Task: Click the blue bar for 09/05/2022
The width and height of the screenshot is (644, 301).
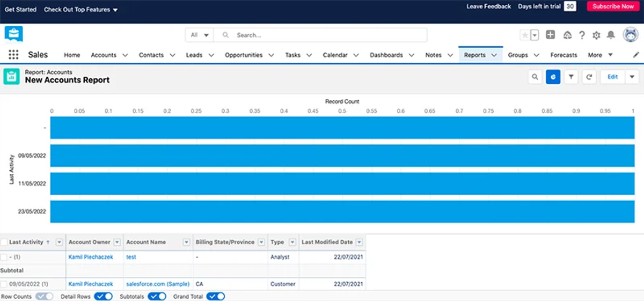Action: pos(342,156)
